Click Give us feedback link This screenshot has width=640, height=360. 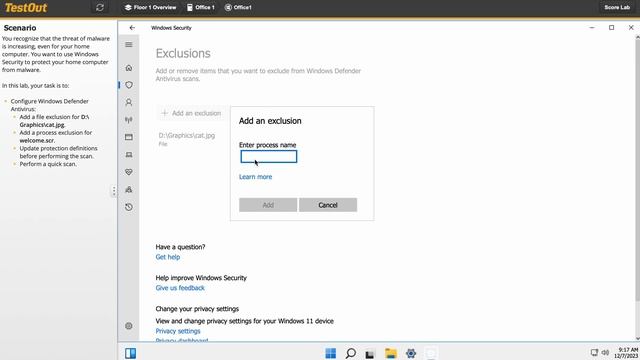180,288
